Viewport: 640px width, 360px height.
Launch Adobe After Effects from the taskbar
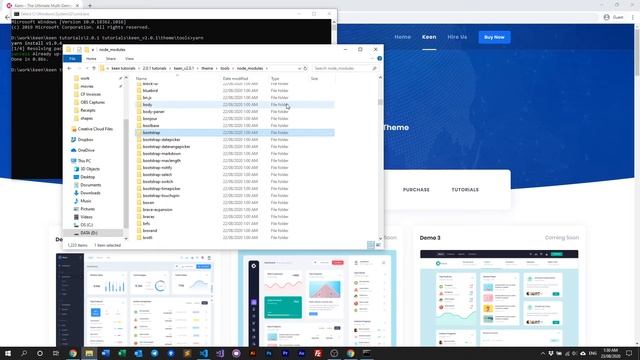301,353
